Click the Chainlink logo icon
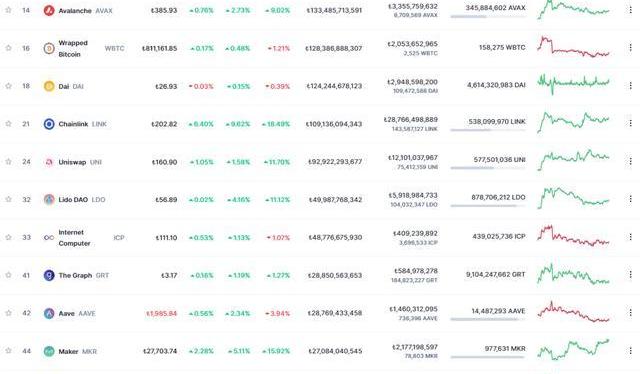Image resolution: width=640 pixels, height=374 pixels. 49,124
